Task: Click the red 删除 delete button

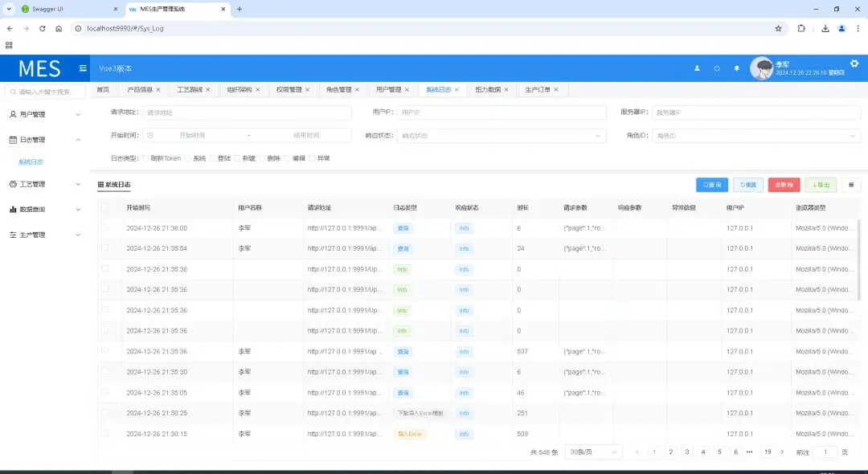Action: (x=784, y=185)
